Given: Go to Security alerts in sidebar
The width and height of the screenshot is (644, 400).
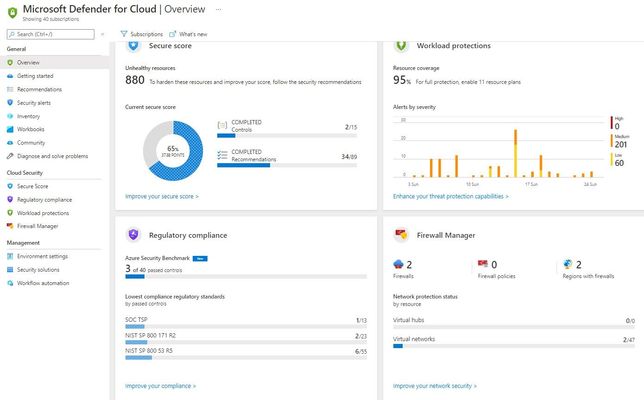Looking at the screenshot, I should point(34,103).
